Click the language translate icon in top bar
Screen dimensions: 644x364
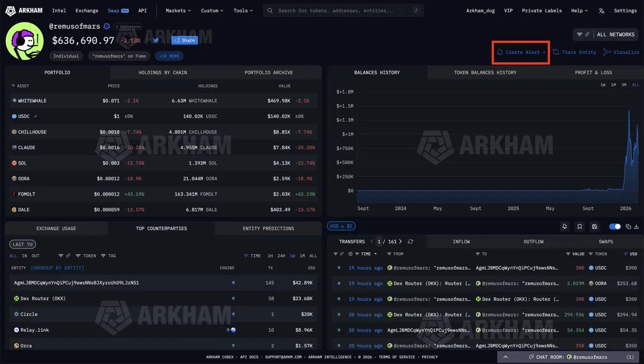pos(602,11)
